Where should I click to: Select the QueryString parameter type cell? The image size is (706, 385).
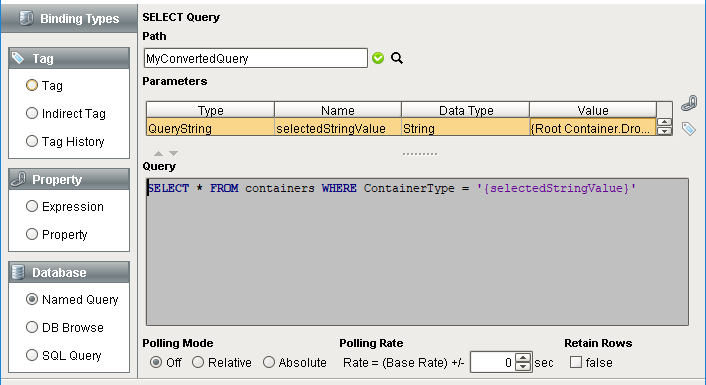point(210,128)
